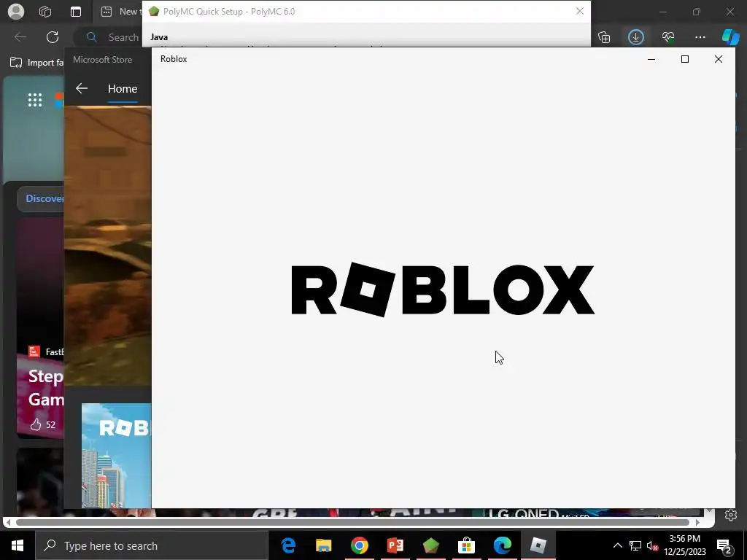Open Google Chrome from the taskbar

359,545
